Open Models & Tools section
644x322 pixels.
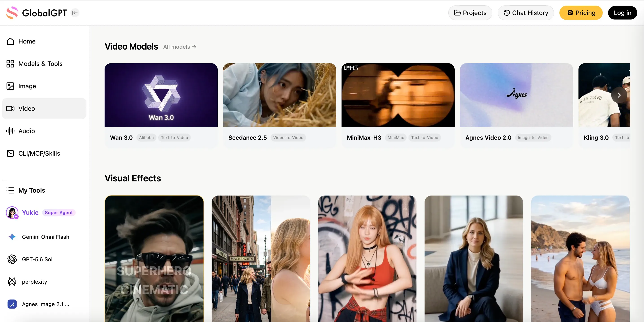point(44,64)
